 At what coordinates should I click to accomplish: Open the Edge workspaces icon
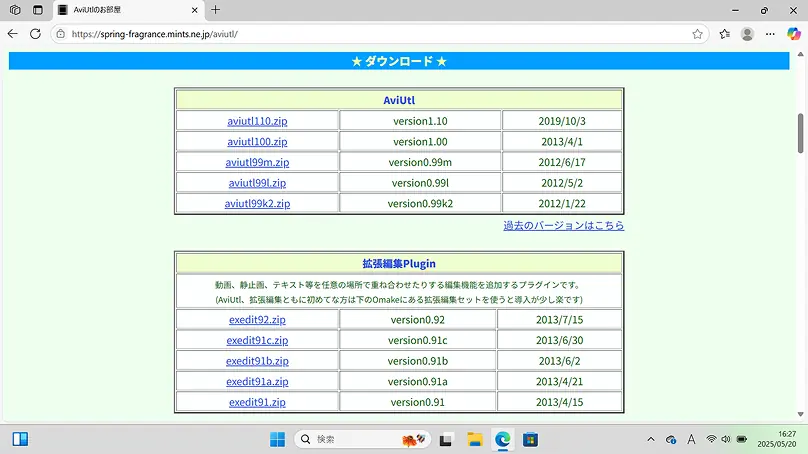click(x=15, y=10)
